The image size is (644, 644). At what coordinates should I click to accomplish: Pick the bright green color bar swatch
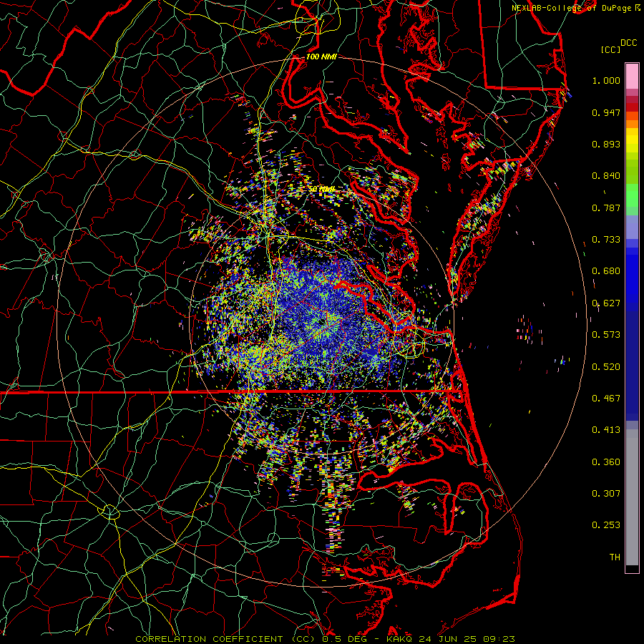[632, 195]
